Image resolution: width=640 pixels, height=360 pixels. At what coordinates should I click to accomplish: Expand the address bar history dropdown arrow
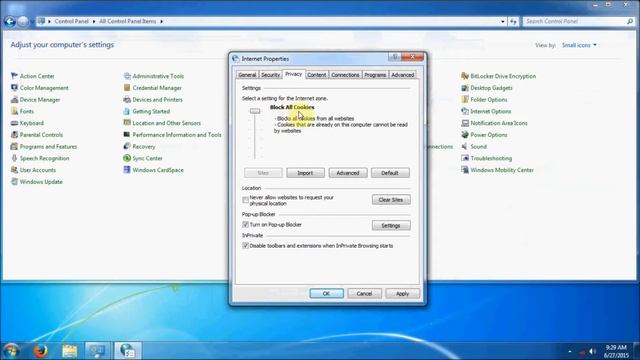503,21
